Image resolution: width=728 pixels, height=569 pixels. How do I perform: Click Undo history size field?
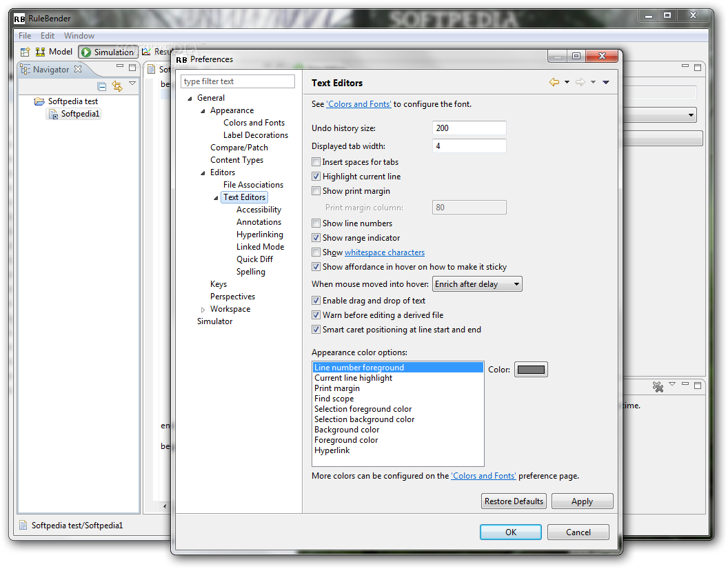pos(469,128)
